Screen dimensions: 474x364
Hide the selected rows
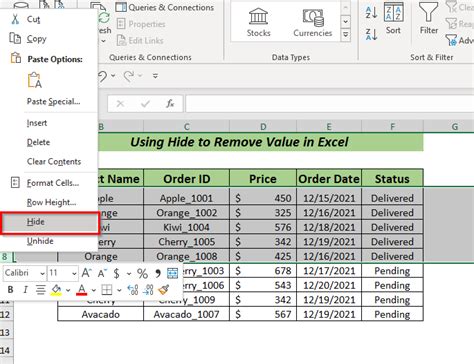(50, 222)
